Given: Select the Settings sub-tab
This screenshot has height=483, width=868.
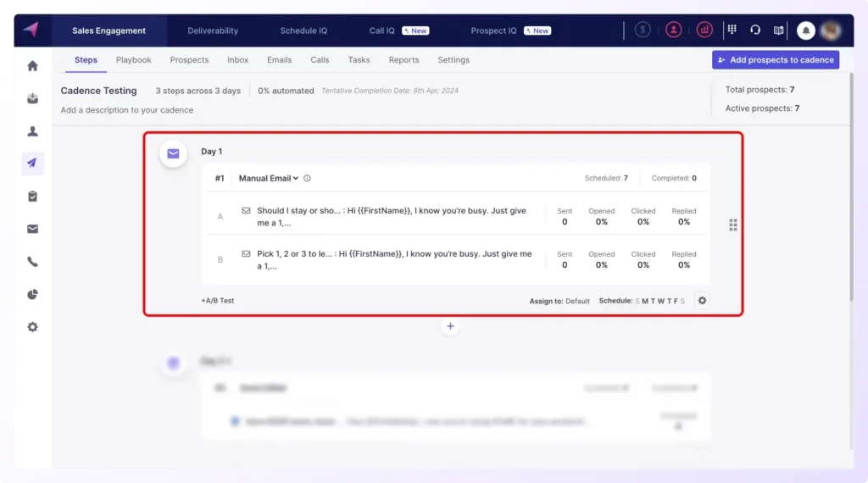Looking at the screenshot, I should [453, 60].
